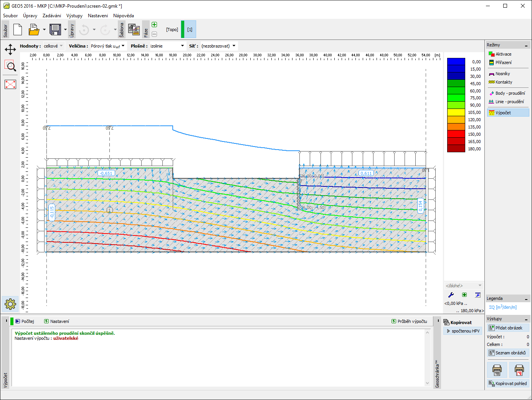The image size is (532, 400).
Task: Open calculation Nastavení button
Action: [x=56, y=321]
